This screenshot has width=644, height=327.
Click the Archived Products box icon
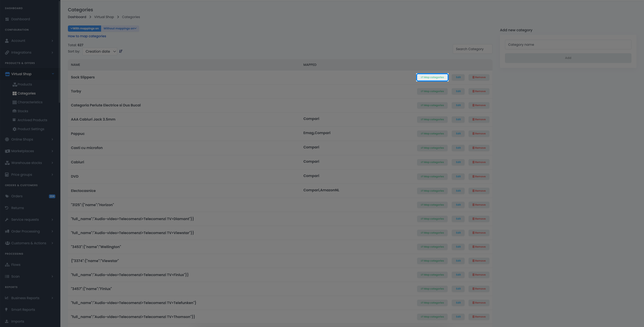pos(14,120)
